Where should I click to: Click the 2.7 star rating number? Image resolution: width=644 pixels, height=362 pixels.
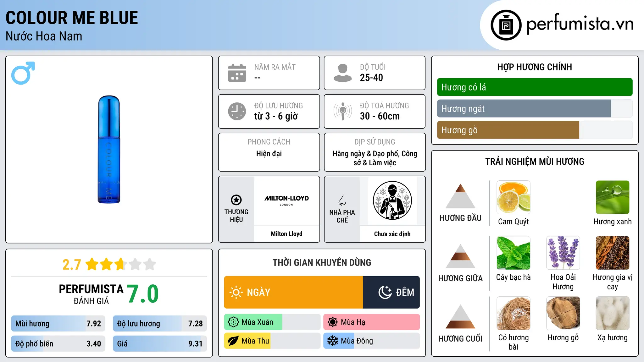pyautogui.click(x=72, y=265)
